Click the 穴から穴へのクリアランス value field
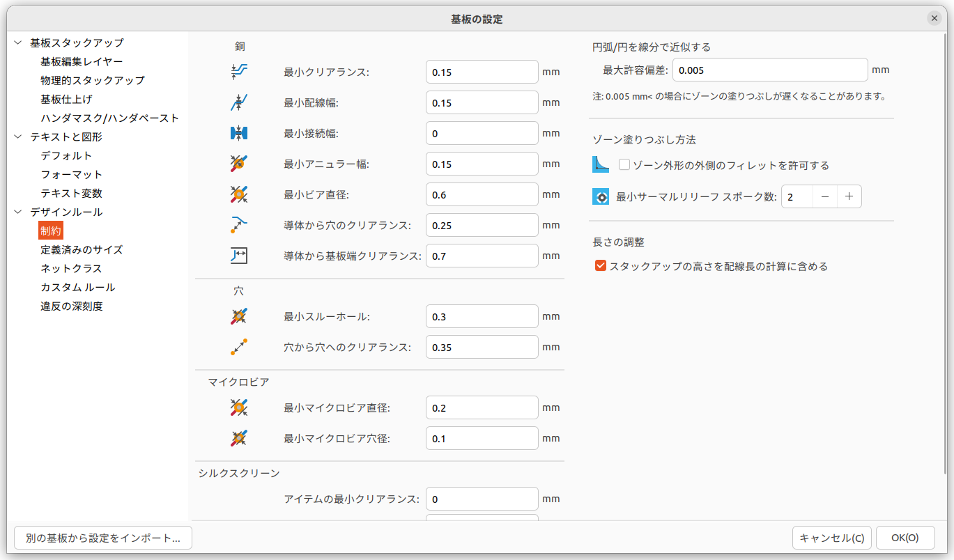954x560 pixels. (482, 347)
